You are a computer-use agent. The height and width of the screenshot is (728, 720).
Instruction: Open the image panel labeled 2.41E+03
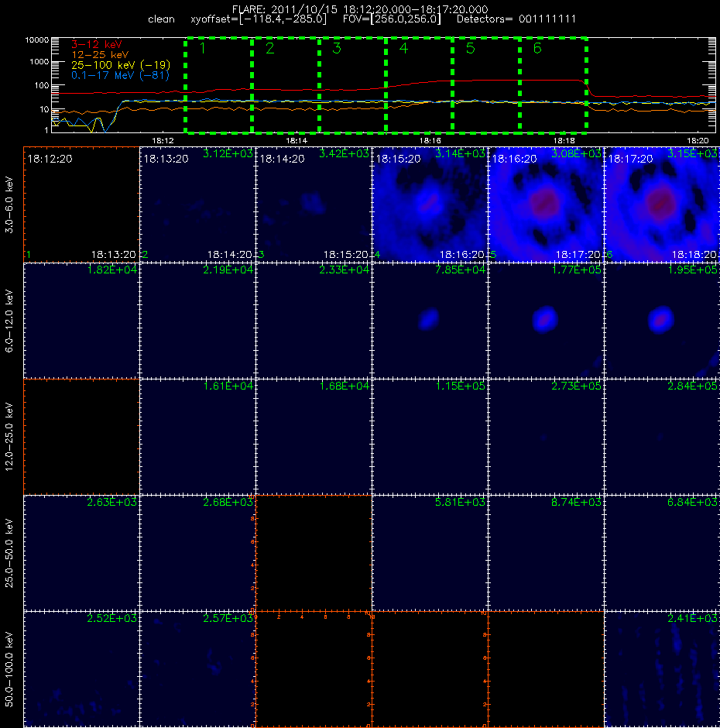pos(662,669)
